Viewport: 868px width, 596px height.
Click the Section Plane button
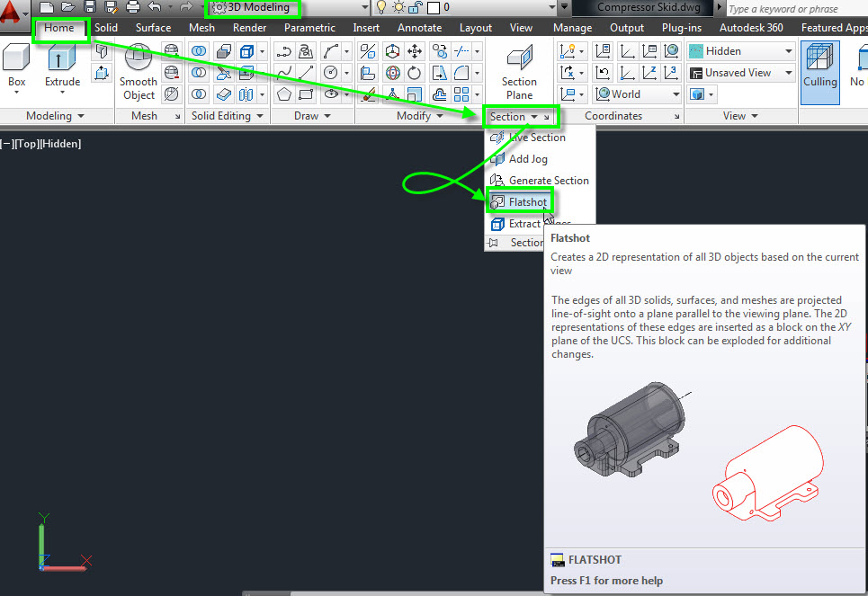519,72
